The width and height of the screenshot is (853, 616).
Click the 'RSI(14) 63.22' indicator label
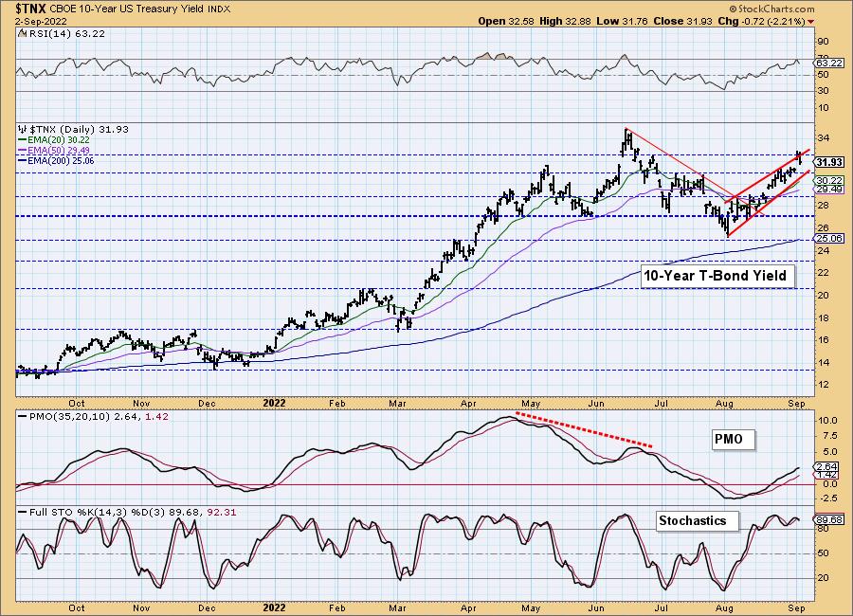[65, 33]
